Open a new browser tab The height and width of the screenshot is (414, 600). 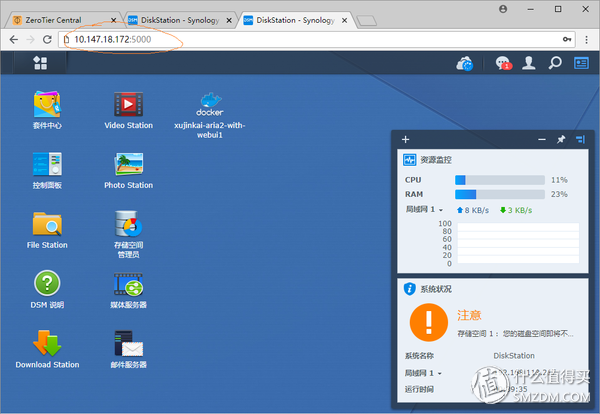pyautogui.click(x=367, y=20)
